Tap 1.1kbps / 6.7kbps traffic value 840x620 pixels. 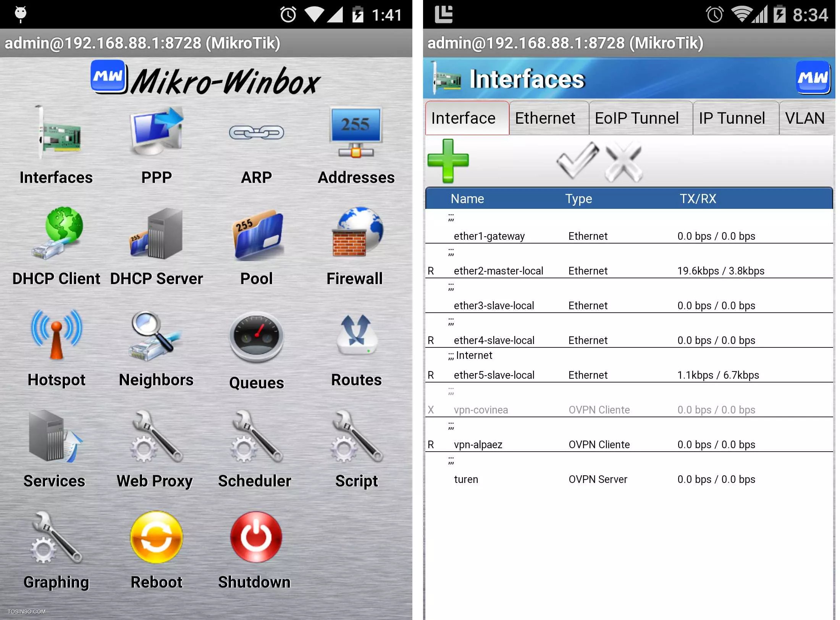pos(718,375)
